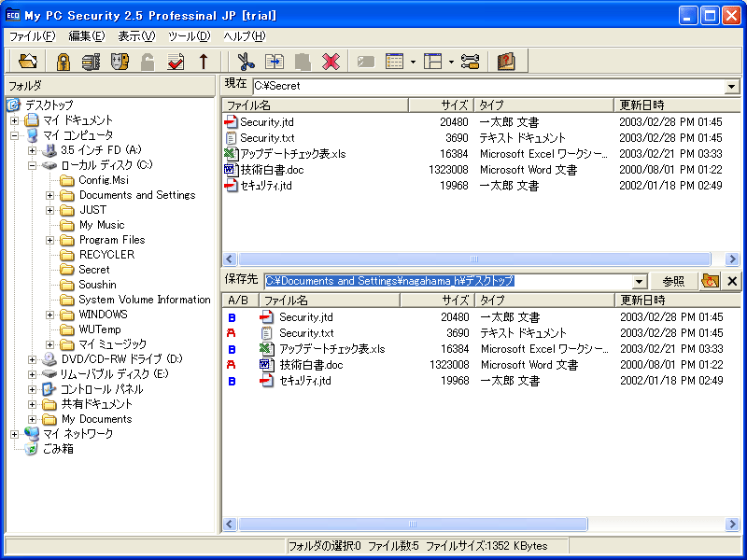Screen dimensions: 747x560
Task: Click the scissors cut icon
Action: (x=246, y=62)
